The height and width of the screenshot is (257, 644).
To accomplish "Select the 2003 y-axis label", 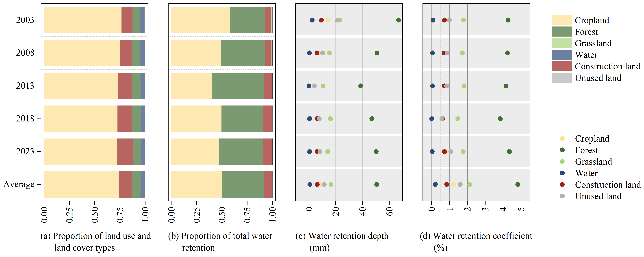I will (x=25, y=20).
